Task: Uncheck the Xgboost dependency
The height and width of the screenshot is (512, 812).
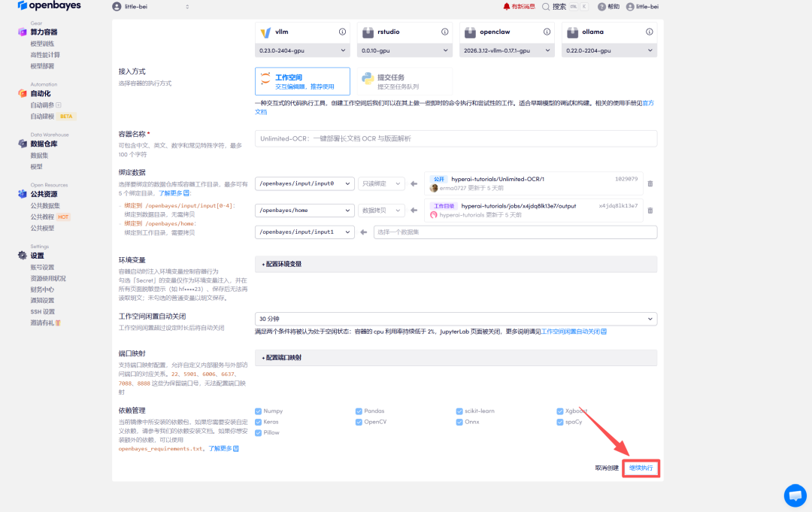Action: 560,411
